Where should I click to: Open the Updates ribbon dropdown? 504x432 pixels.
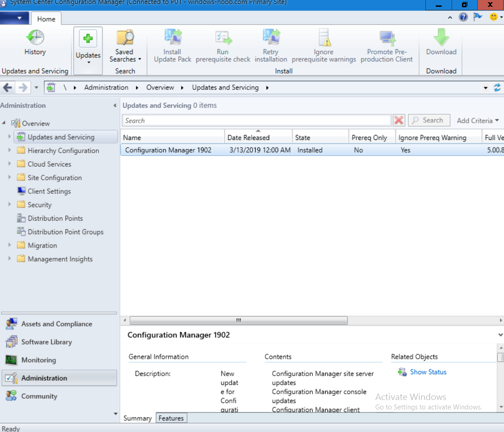(88, 51)
